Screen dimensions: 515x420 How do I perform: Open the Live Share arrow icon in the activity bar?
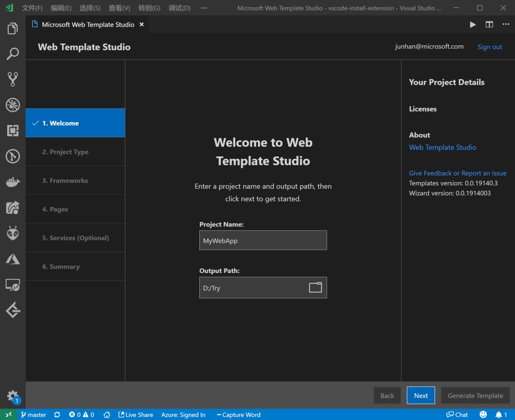point(12,207)
